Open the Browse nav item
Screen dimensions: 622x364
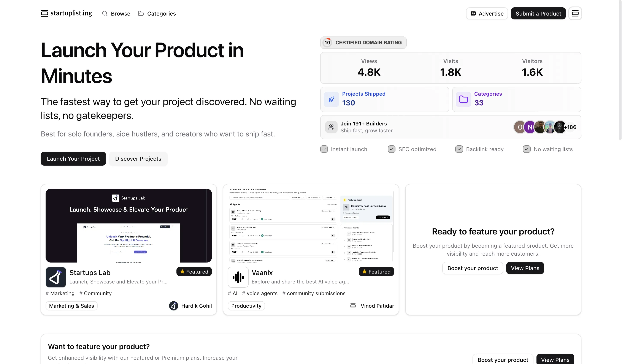(116, 14)
